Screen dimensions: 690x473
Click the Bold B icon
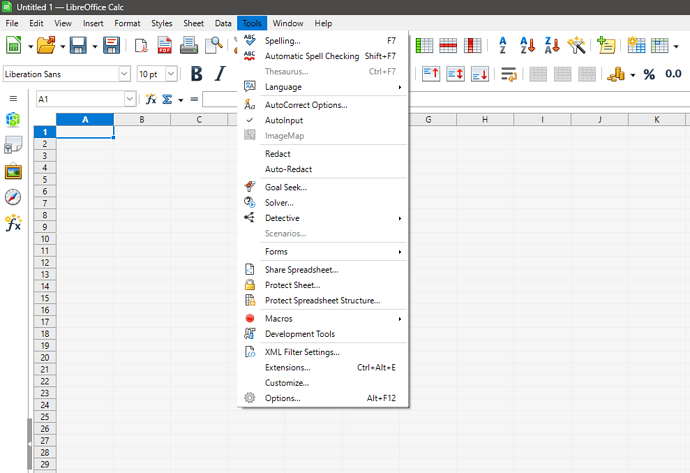click(x=197, y=74)
